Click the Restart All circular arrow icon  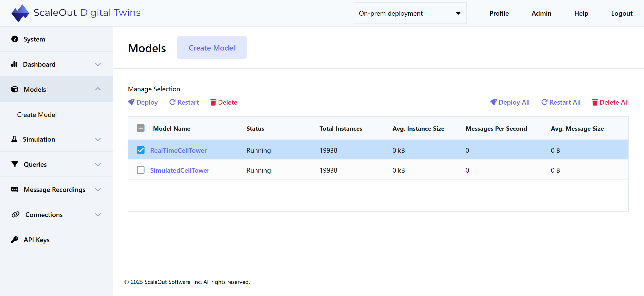pyautogui.click(x=544, y=102)
